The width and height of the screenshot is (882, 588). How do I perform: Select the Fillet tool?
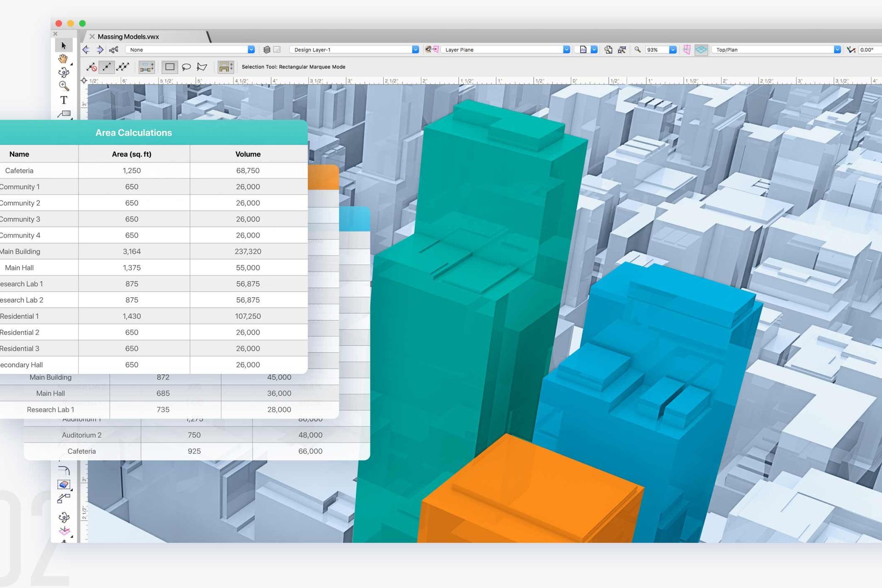(64, 470)
